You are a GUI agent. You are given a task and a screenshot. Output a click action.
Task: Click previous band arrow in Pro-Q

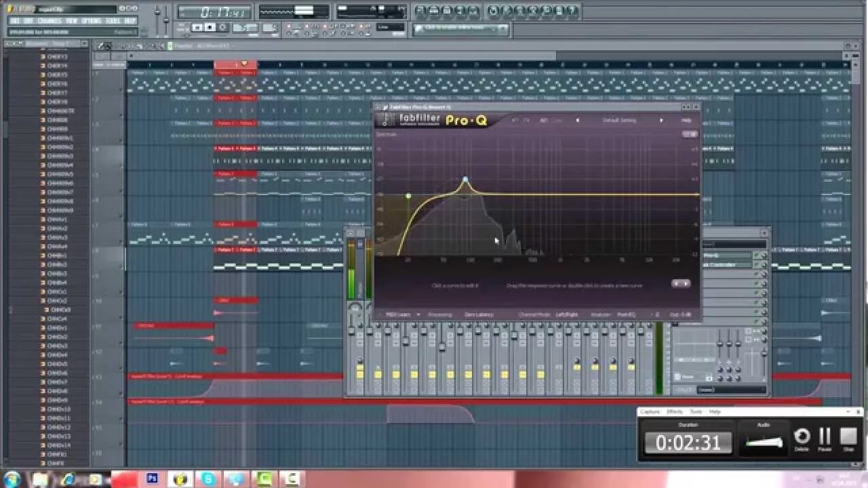click(676, 283)
